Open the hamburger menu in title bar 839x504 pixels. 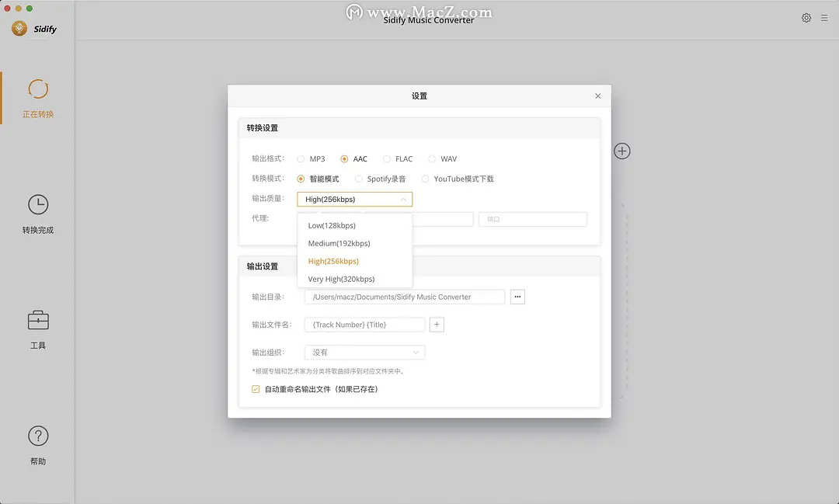pos(824,18)
